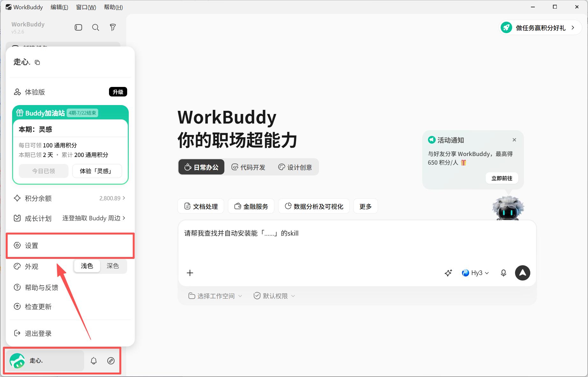Activate the microphone voice input

[504, 273]
